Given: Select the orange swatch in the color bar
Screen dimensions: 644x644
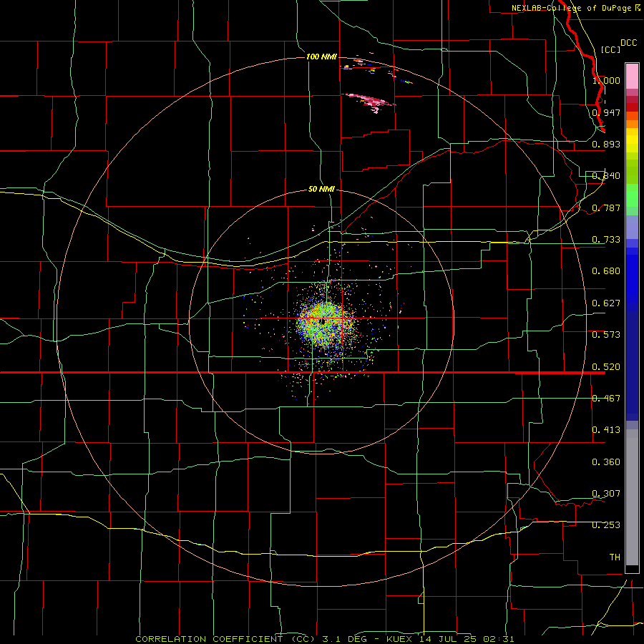Looking at the screenshot, I should pos(632,124).
